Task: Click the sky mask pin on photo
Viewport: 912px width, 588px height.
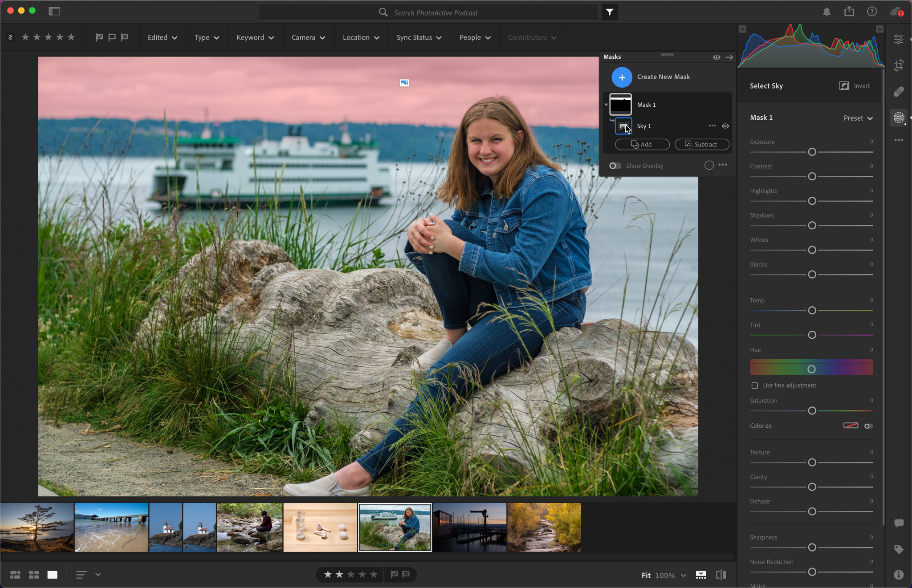Action: coord(404,83)
